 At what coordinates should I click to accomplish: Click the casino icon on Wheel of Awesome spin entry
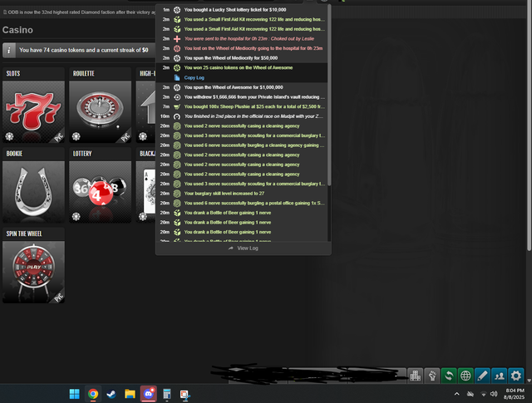click(x=177, y=87)
